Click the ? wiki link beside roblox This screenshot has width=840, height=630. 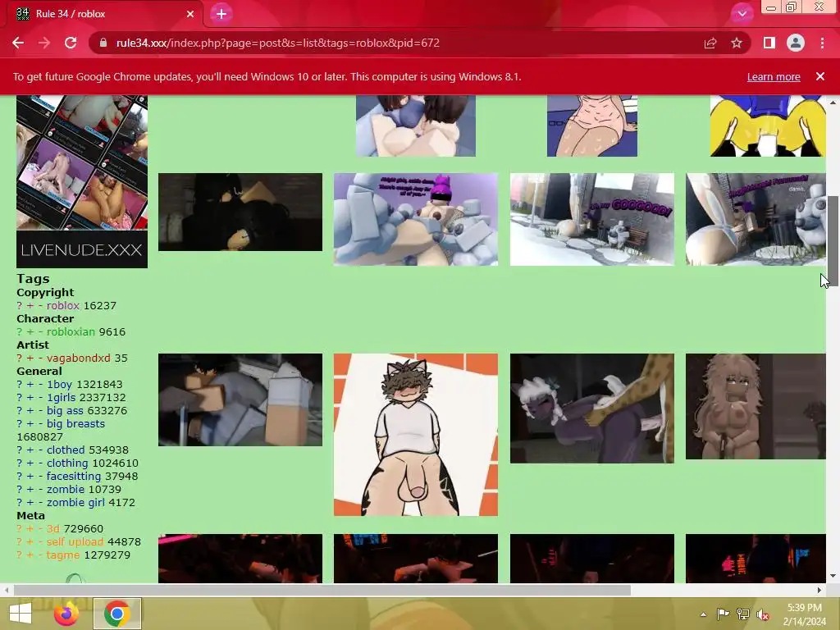(x=20, y=305)
